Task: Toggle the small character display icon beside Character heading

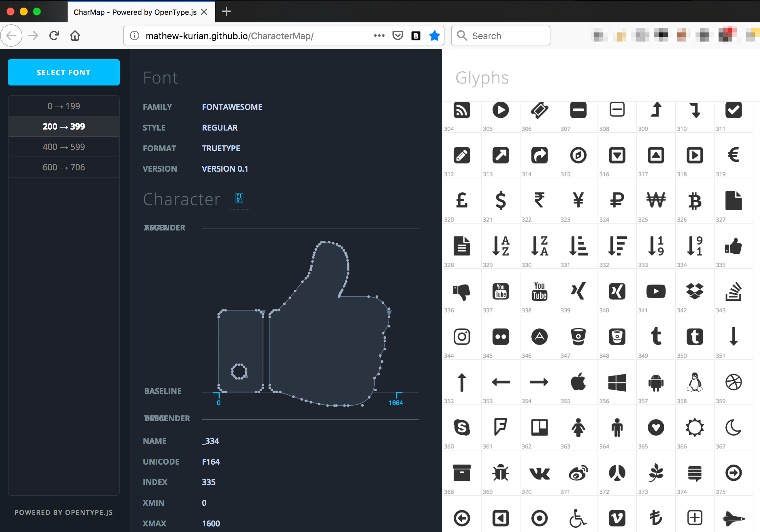Action: pyautogui.click(x=239, y=198)
